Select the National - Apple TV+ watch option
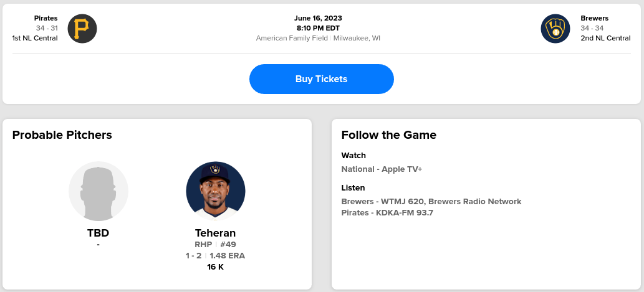 (x=382, y=169)
